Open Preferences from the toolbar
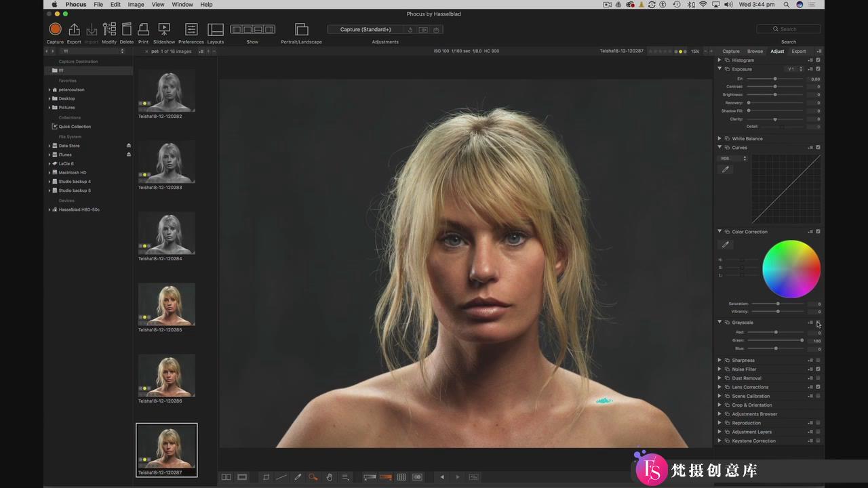 coord(191,29)
